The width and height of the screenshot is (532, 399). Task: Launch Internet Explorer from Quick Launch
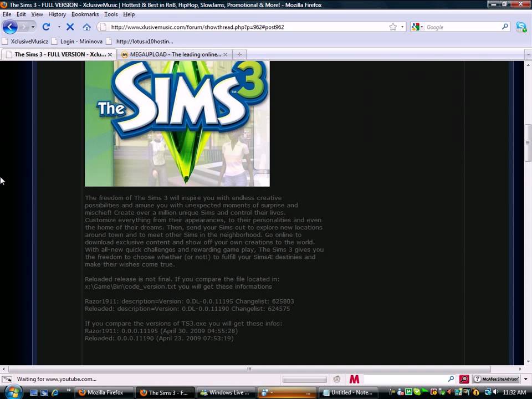pos(55,392)
